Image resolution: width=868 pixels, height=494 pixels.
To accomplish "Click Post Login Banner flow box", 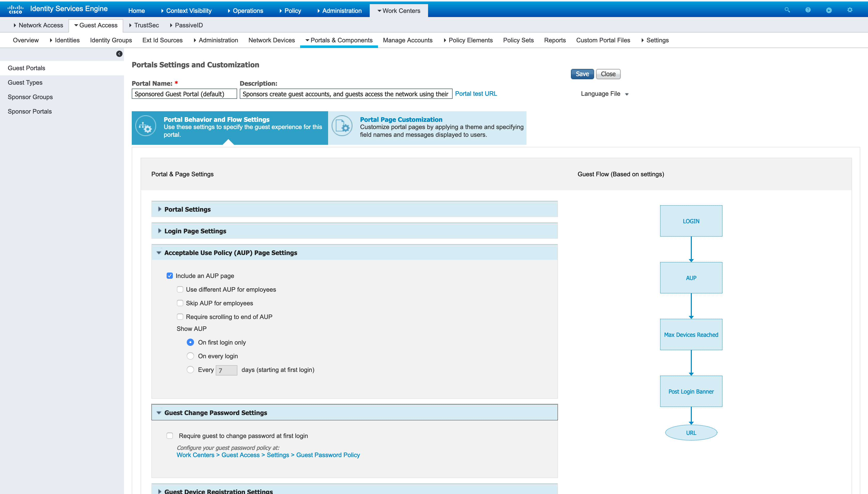I will 691,391.
